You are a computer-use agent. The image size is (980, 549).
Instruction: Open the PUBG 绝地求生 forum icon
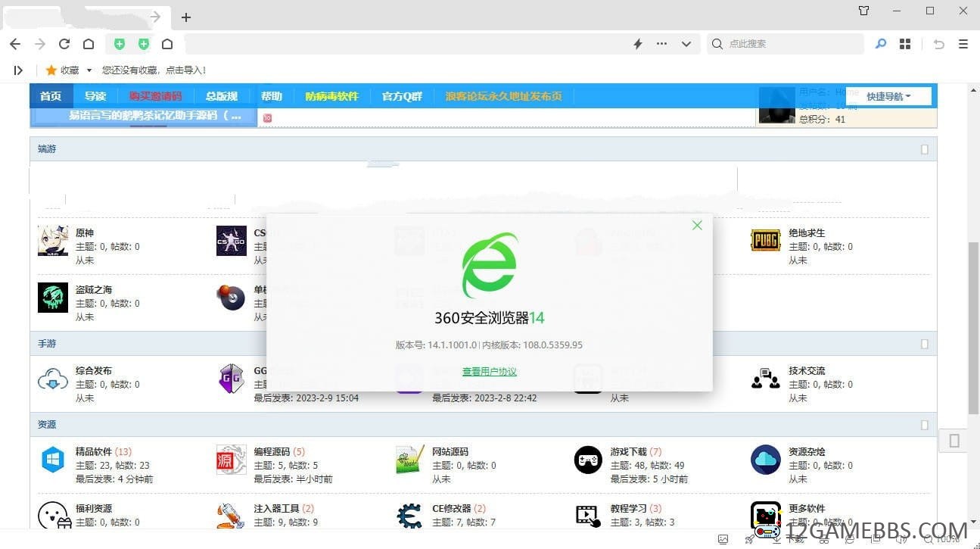coord(766,241)
